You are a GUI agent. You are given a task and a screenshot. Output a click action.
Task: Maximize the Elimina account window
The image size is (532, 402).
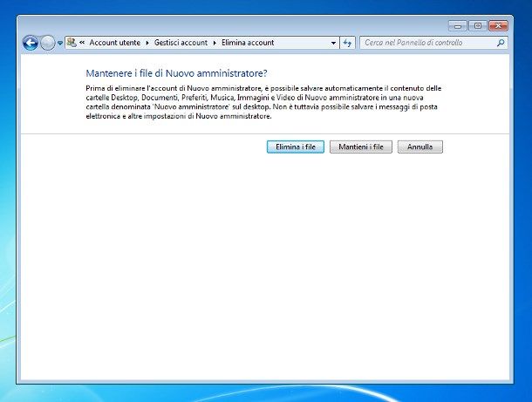[x=478, y=26]
